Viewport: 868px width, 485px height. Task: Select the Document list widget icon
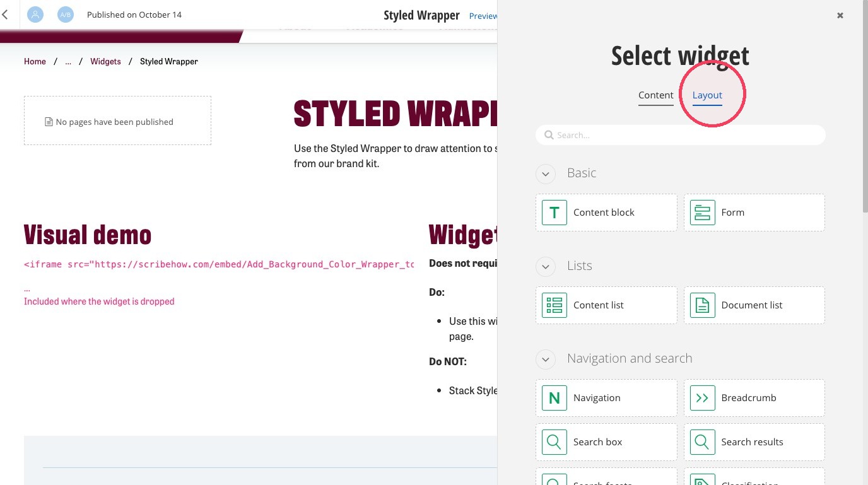702,305
